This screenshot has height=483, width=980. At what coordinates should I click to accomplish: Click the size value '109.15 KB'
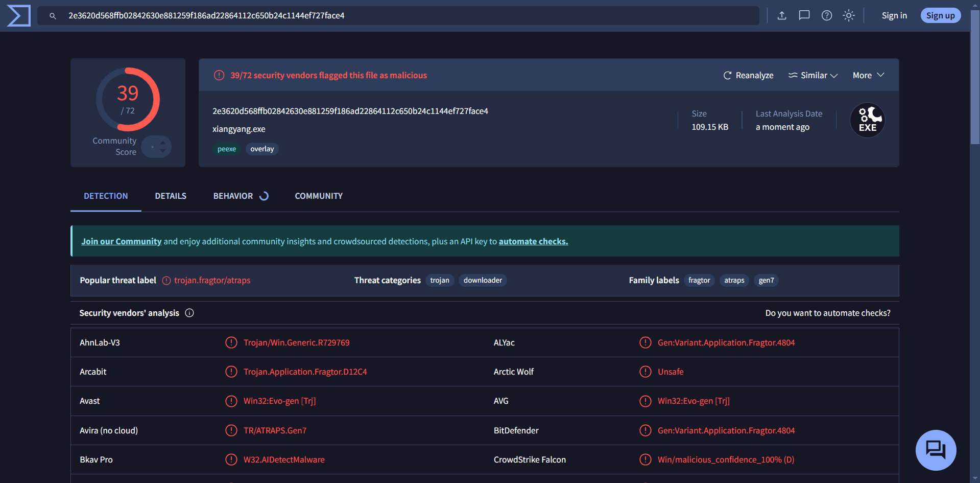(x=710, y=127)
